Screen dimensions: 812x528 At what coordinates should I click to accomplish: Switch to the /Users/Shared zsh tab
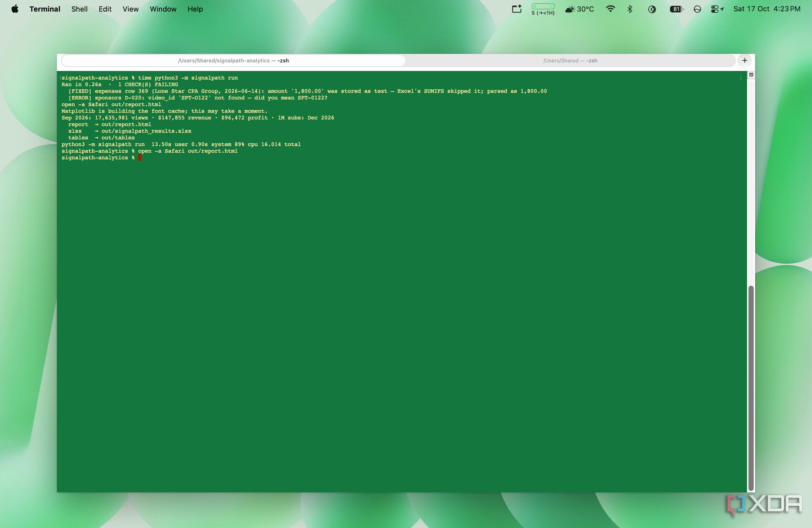570,61
